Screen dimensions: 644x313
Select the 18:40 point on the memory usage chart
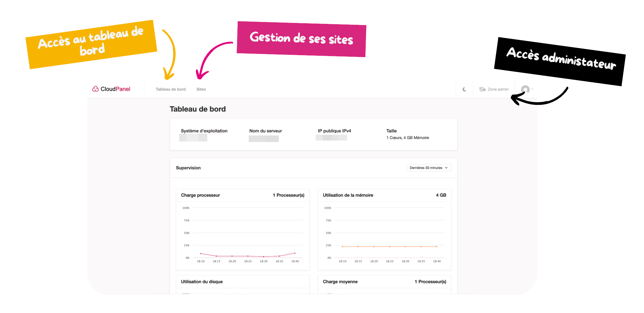coord(437,247)
